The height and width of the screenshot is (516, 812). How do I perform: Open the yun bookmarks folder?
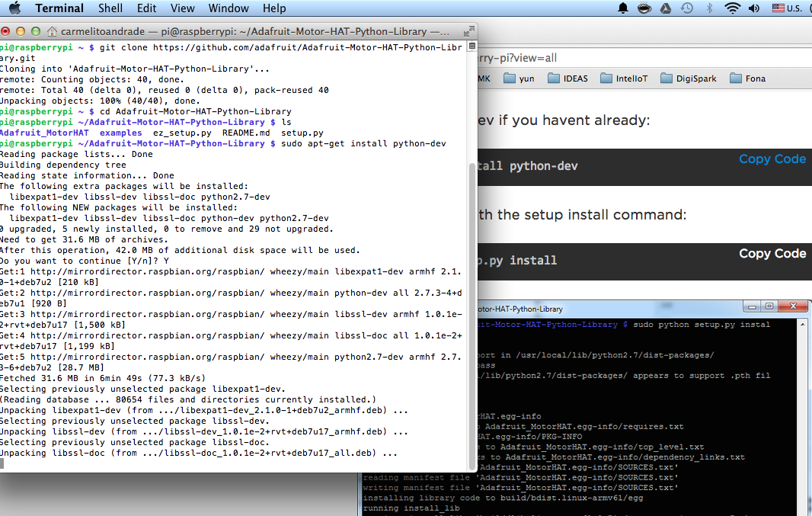(x=519, y=79)
